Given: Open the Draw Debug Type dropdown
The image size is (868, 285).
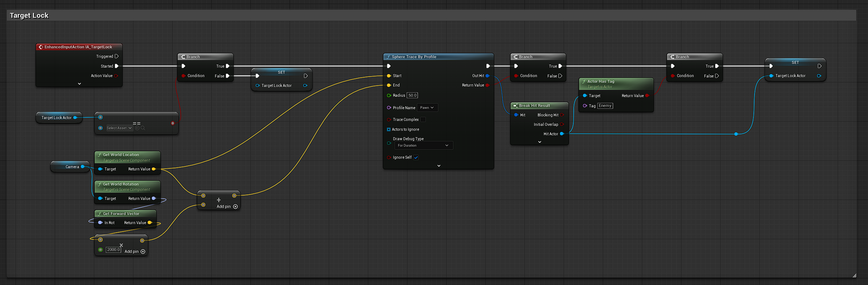Looking at the screenshot, I should point(423,146).
